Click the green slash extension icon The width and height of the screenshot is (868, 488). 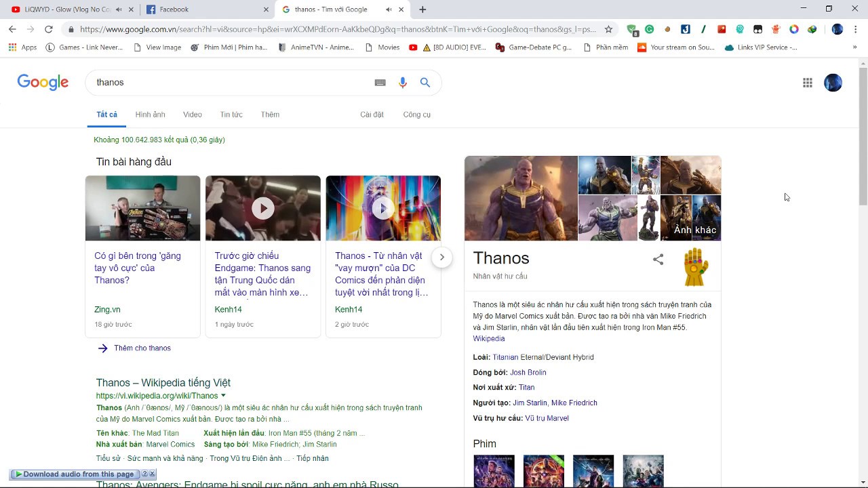[704, 29]
